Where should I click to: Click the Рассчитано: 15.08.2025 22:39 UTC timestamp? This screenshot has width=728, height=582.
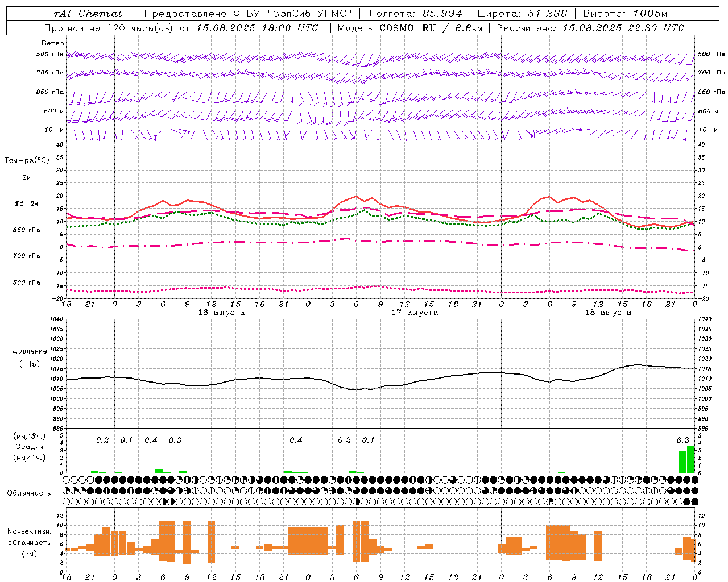coord(590,28)
